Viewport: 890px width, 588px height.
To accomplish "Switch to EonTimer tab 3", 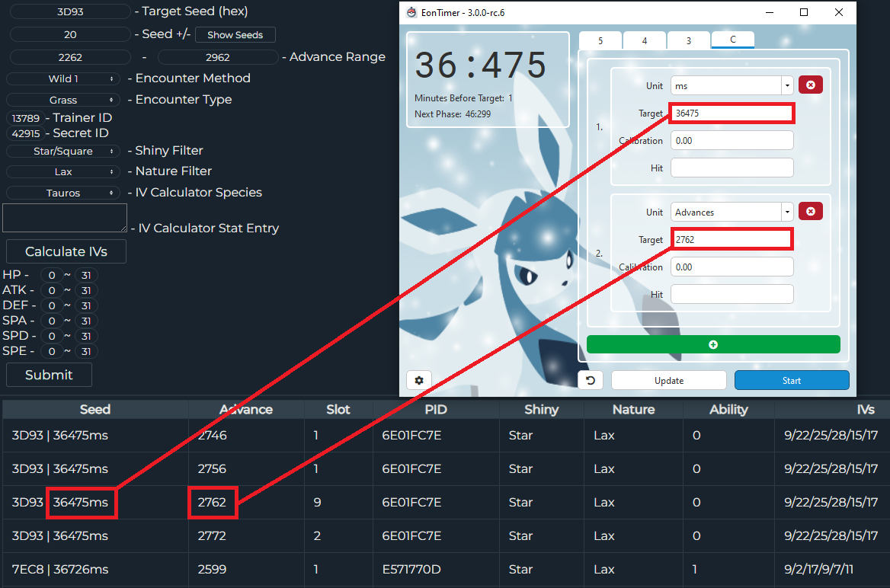I will 689,40.
